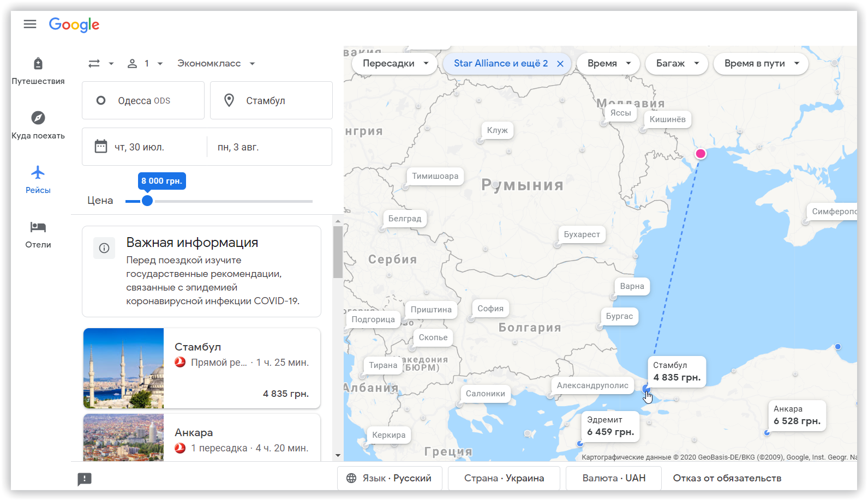Click the Скопье map label
Viewport: 868px width, 501px height.
(433, 337)
